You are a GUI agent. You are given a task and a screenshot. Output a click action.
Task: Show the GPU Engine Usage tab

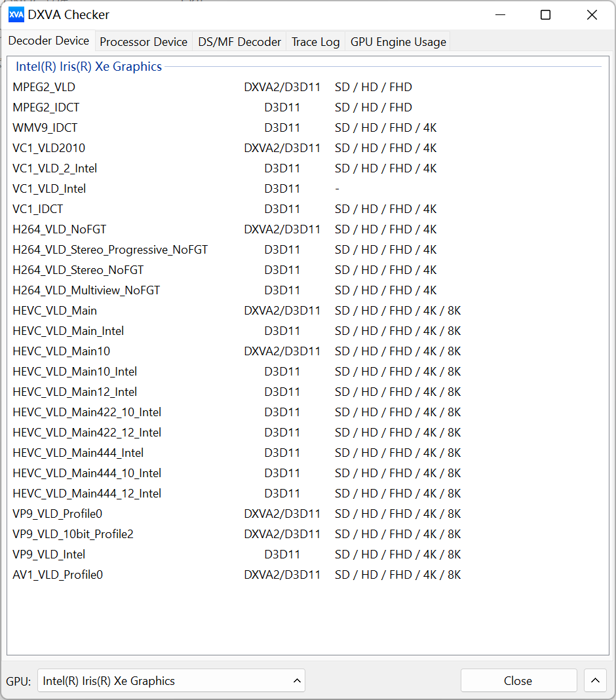(398, 42)
